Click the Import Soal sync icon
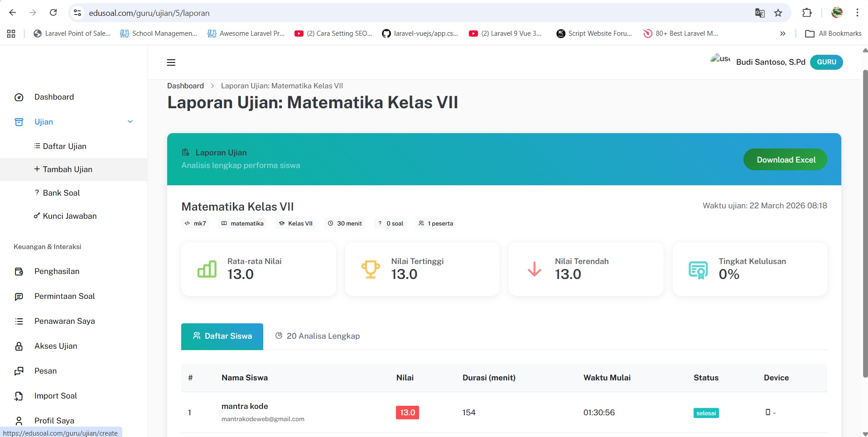868x437 pixels. [x=19, y=395]
